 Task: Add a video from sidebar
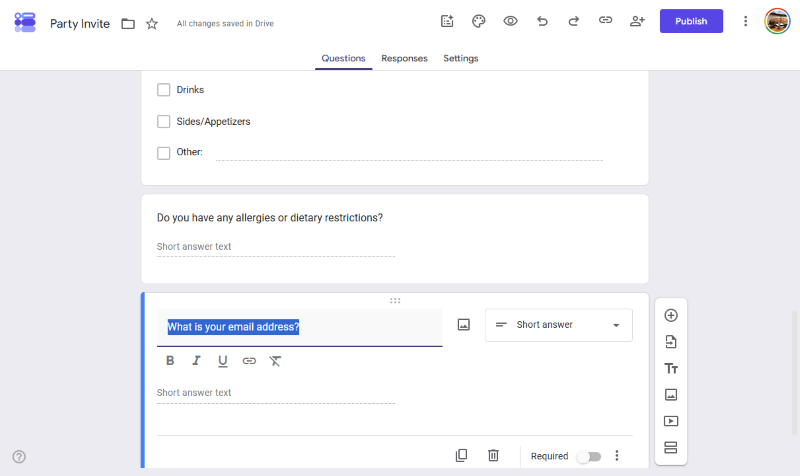coord(671,421)
